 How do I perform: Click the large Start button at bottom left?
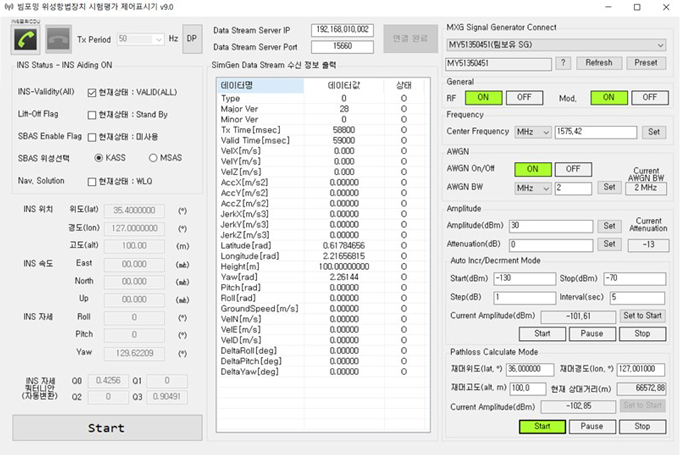(x=107, y=428)
